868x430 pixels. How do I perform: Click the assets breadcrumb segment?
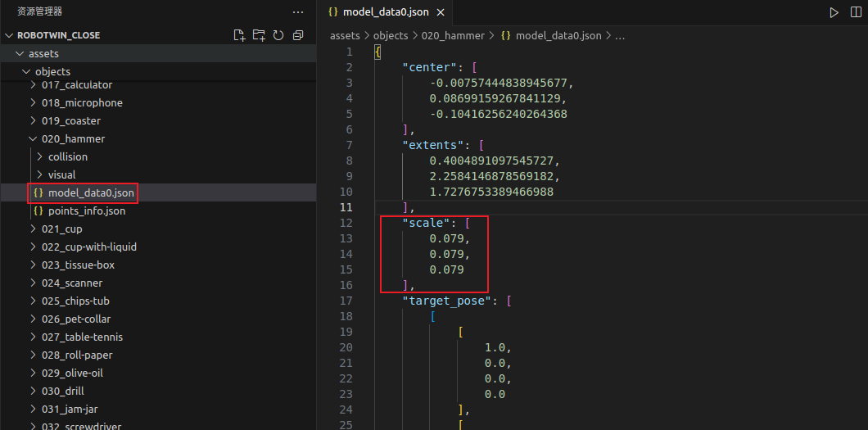click(x=344, y=36)
